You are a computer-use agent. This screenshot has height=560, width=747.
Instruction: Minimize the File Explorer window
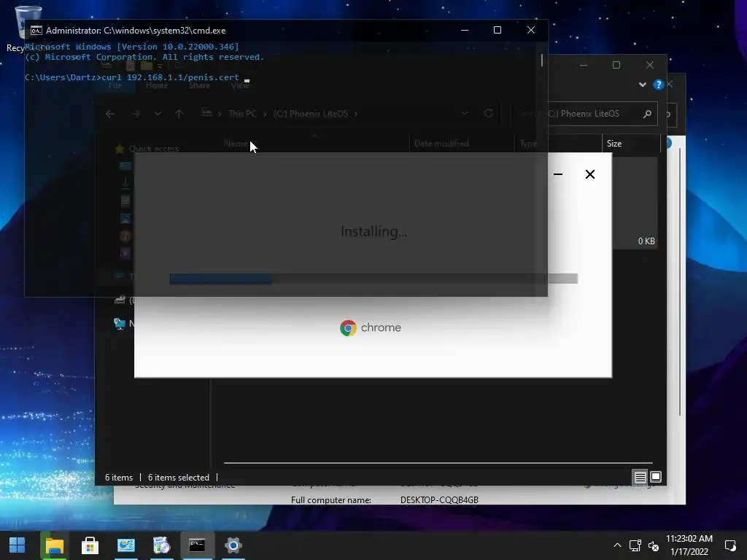click(x=584, y=65)
